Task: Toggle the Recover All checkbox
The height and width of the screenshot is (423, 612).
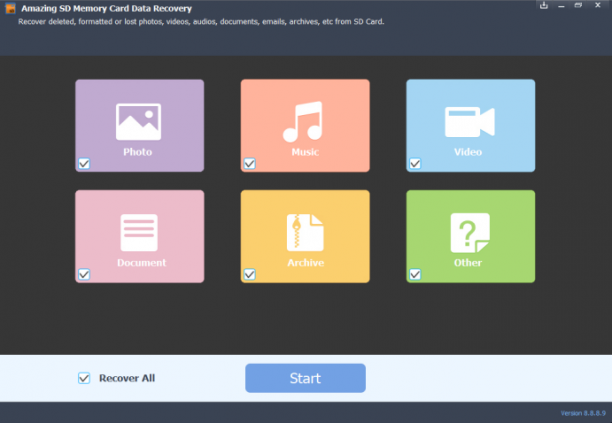Action: coord(84,378)
